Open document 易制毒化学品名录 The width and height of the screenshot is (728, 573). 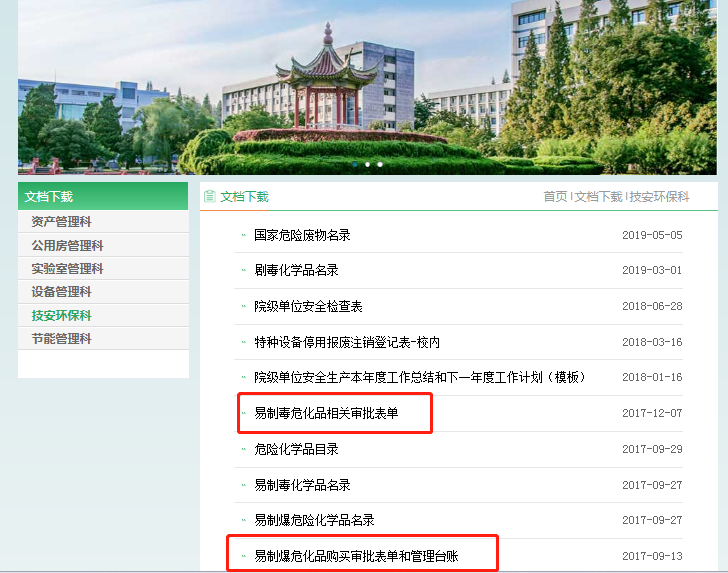[302, 485]
